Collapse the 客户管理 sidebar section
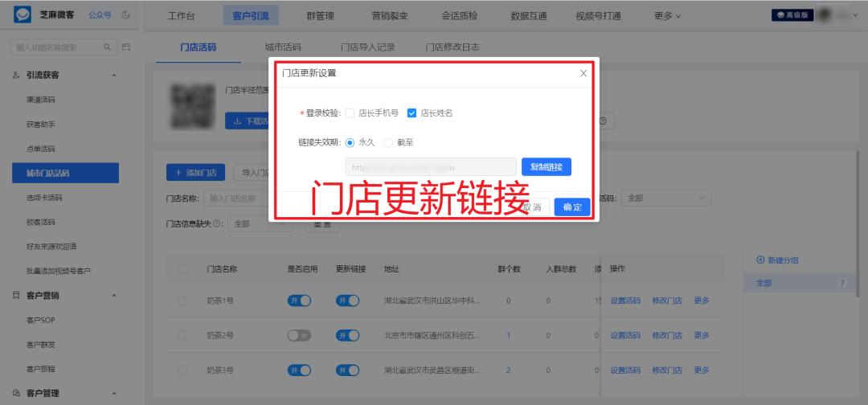This screenshot has height=405, width=868. coord(114,394)
